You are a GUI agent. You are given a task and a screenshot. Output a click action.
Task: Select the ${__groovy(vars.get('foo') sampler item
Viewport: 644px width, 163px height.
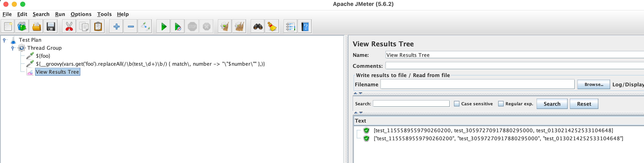click(150, 64)
